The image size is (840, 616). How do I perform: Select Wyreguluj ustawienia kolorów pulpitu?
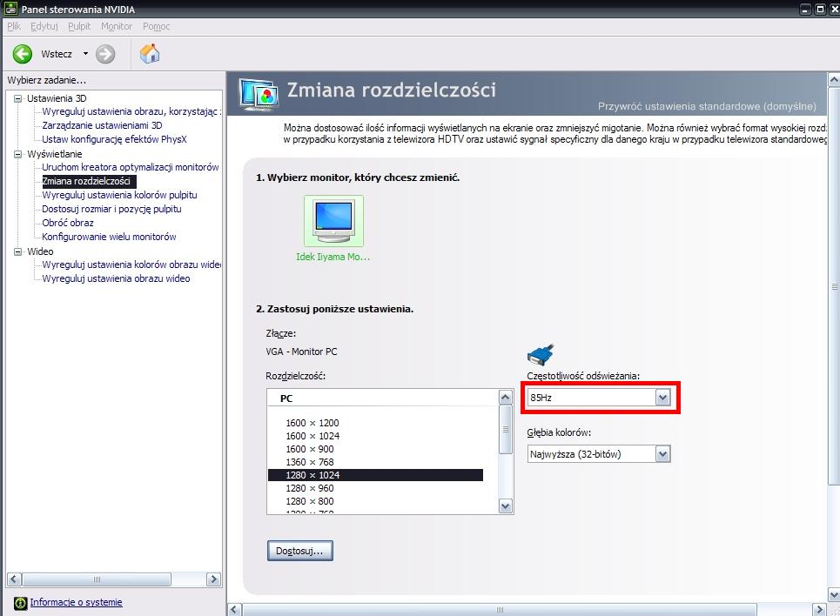(x=119, y=195)
